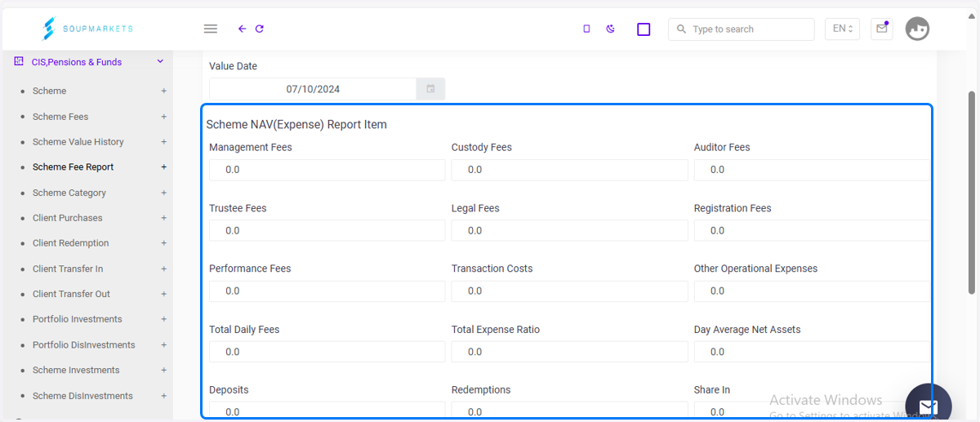Viewport: 980px width, 422px height.
Task: Open the Value Date calendar picker
Action: click(430, 89)
